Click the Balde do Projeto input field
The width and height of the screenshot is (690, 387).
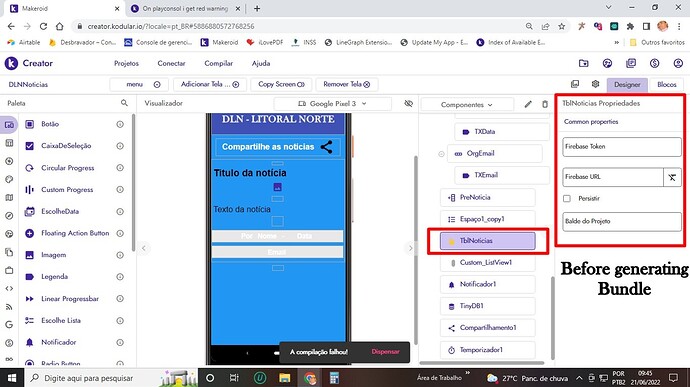tap(622, 221)
